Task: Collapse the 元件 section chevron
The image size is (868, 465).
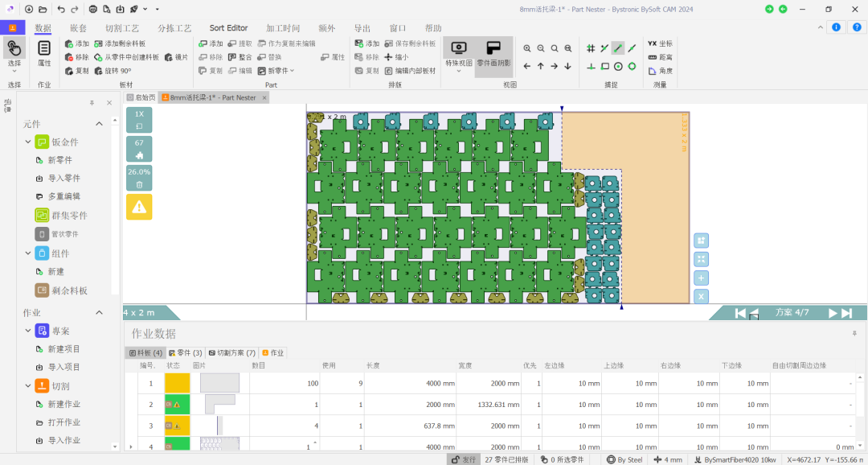Action: pyautogui.click(x=99, y=124)
